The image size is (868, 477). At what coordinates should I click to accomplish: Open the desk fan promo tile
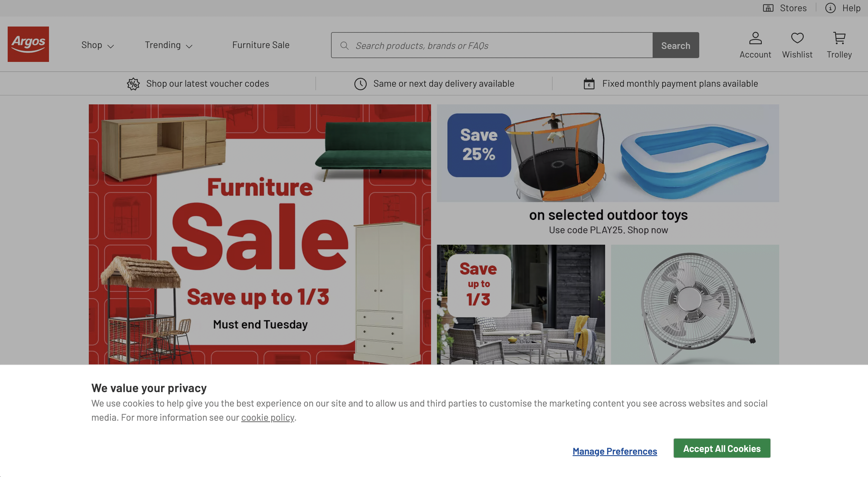(695, 305)
